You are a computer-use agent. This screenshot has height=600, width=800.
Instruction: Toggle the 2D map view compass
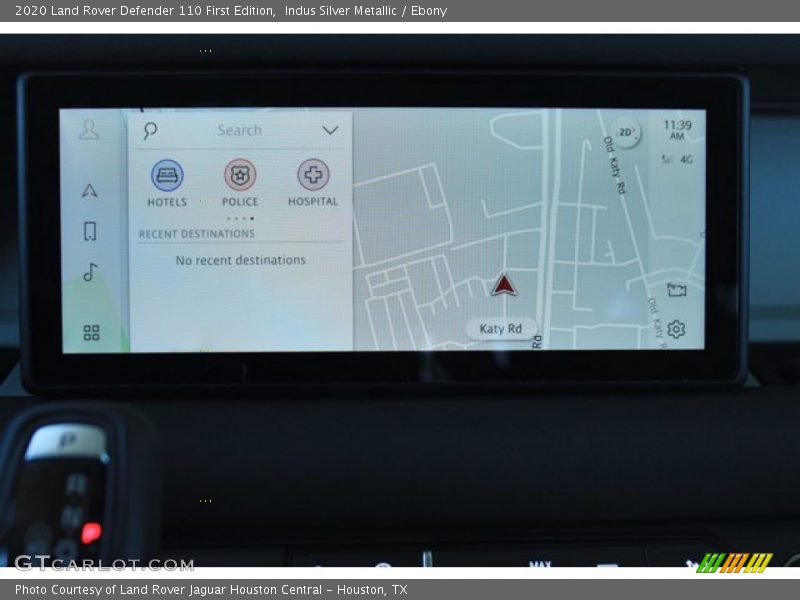click(626, 132)
